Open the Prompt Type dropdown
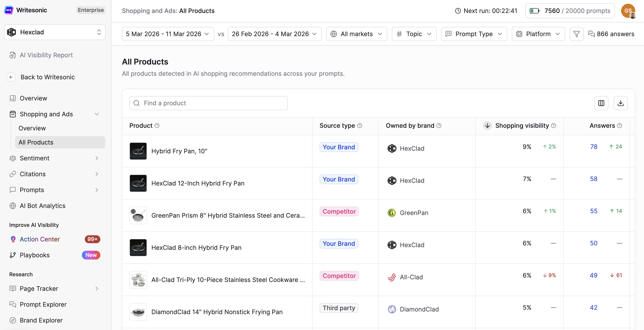This screenshot has width=644, height=330. (x=474, y=34)
